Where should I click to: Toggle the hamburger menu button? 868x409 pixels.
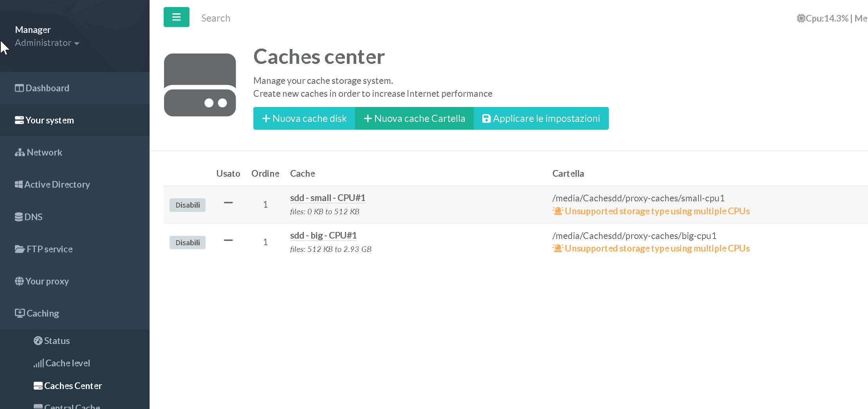click(176, 17)
